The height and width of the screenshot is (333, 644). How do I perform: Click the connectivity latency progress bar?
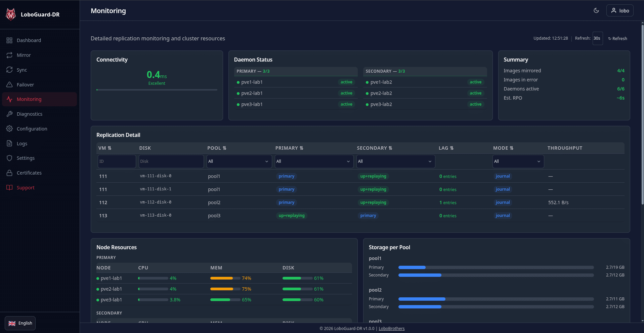pos(157,90)
